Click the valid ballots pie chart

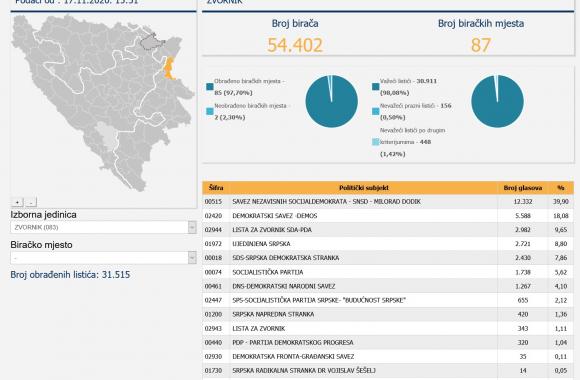(x=497, y=101)
